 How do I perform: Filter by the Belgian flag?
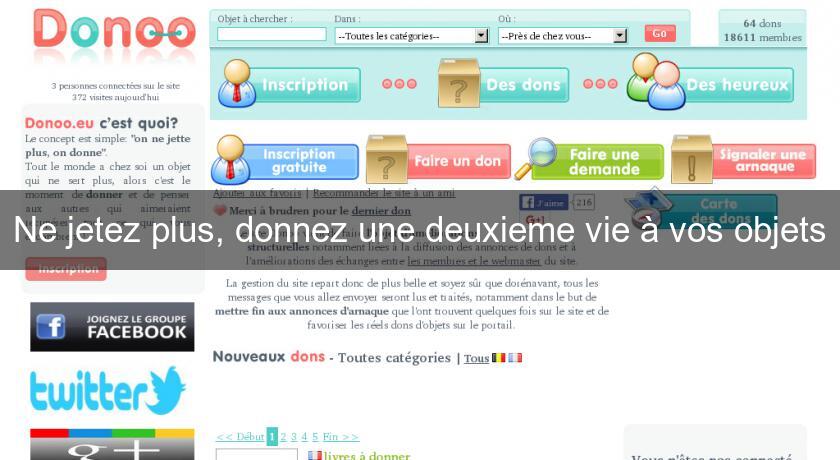499,357
